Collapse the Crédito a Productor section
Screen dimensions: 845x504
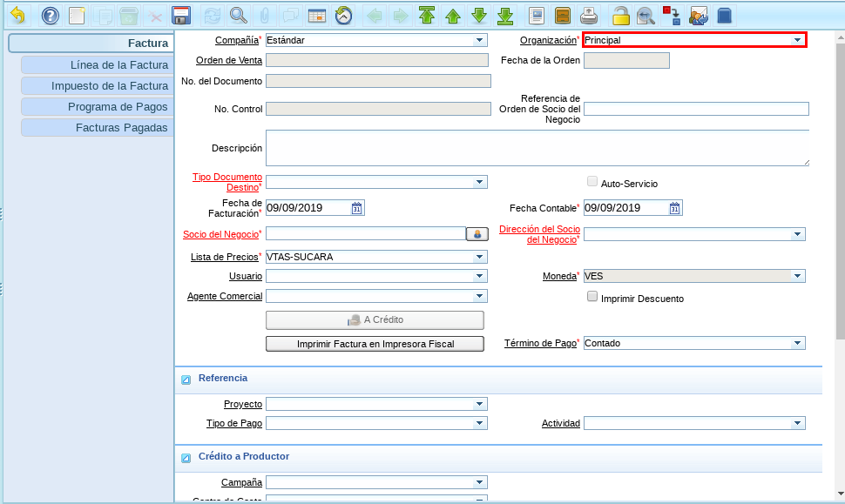coord(186,458)
